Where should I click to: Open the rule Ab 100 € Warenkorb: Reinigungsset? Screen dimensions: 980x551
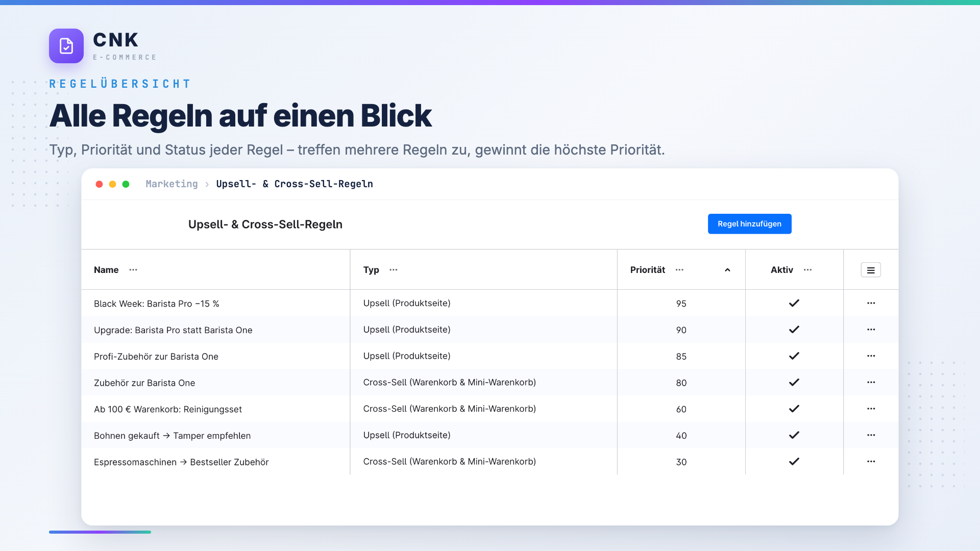click(168, 409)
